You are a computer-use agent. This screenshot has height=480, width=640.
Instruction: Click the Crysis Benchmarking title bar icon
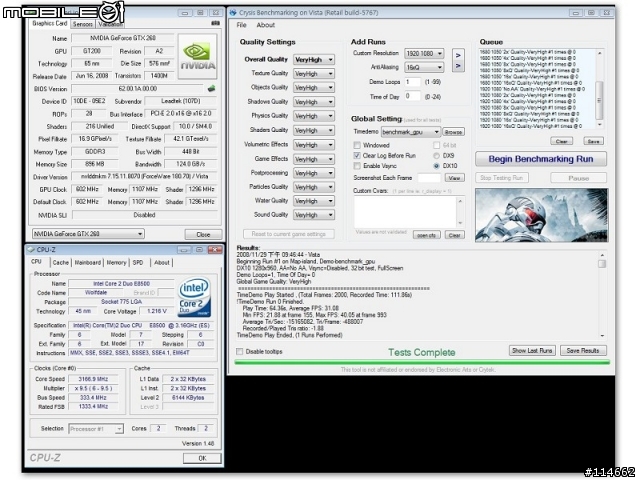pyautogui.click(x=233, y=13)
